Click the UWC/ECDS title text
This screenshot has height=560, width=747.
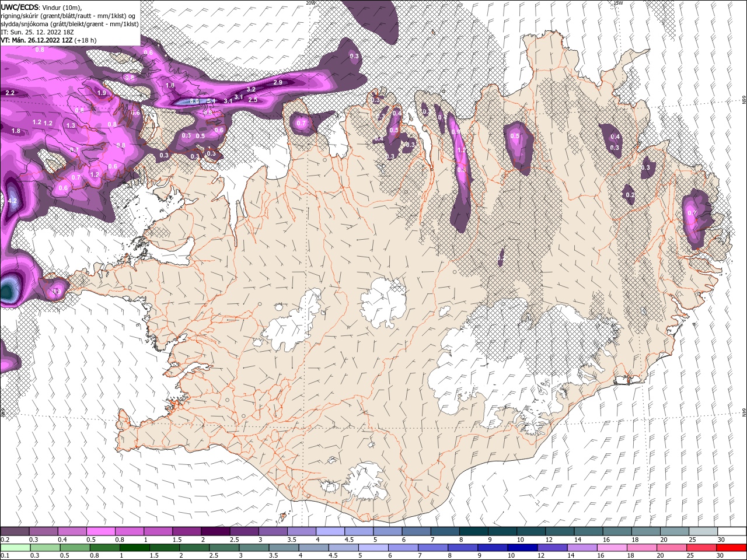pos(20,6)
